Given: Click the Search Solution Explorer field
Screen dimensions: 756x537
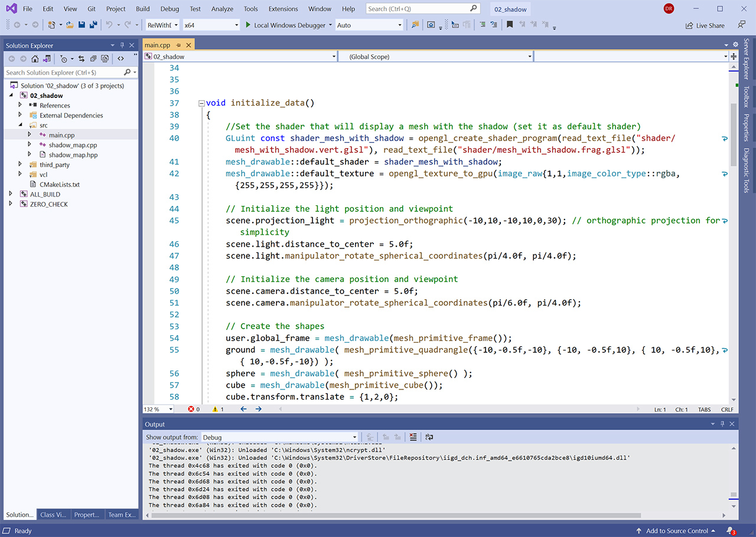Looking at the screenshot, I should 64,73.
